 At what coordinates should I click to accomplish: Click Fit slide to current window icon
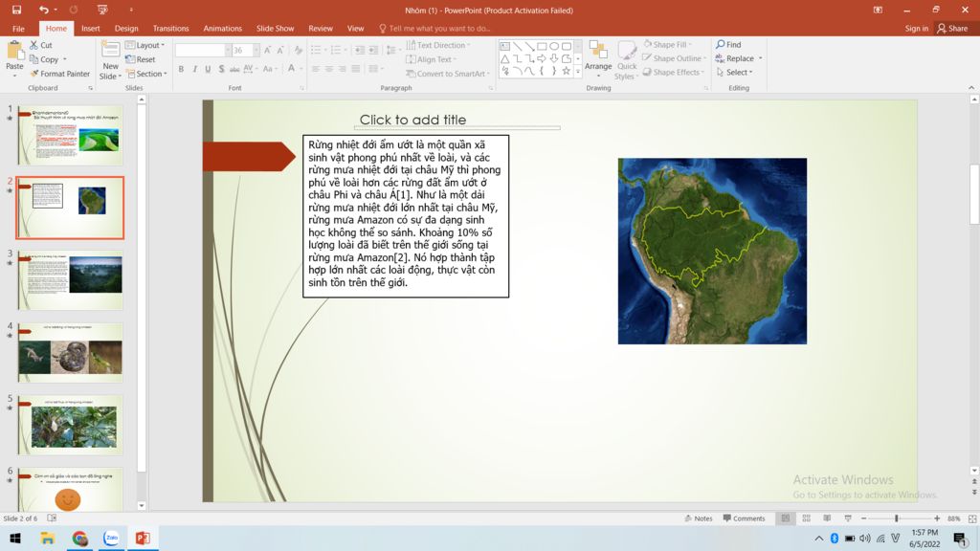tap(971, 518)
